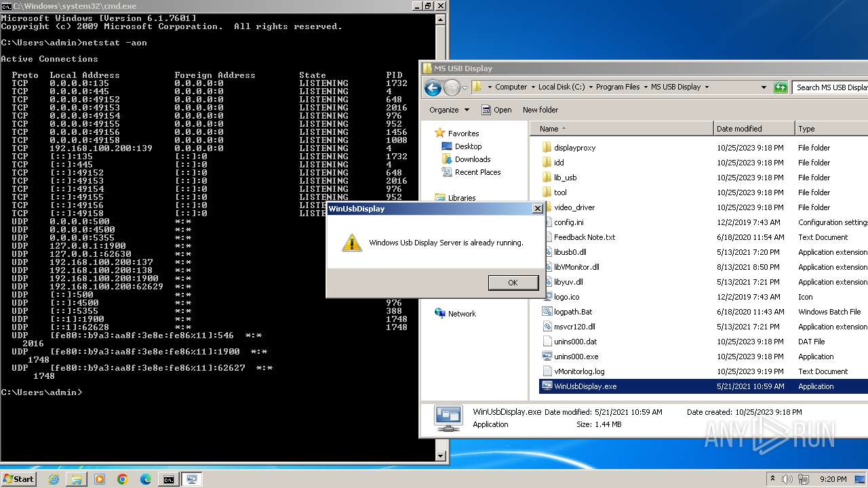Open the idd folder
Screen dimensions: 868x488
[x=559, y=163]
